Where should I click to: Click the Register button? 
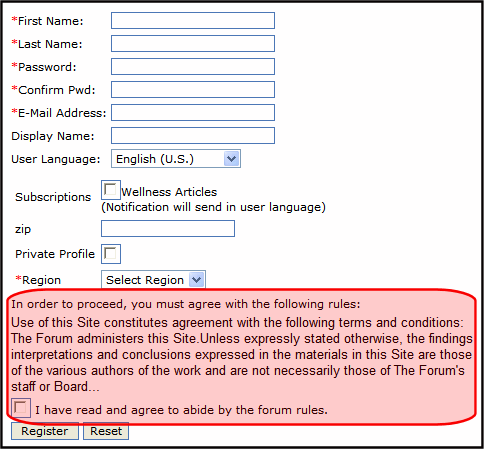point(45,431)
